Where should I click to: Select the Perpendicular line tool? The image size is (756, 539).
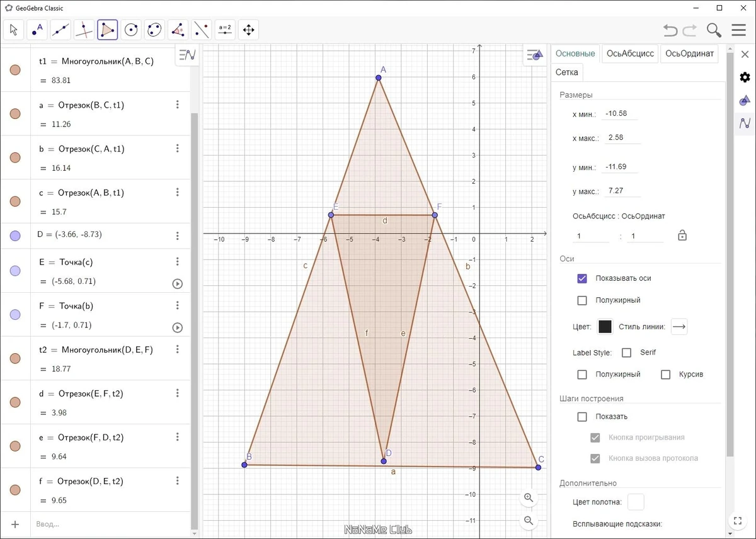tap(84, 30)
